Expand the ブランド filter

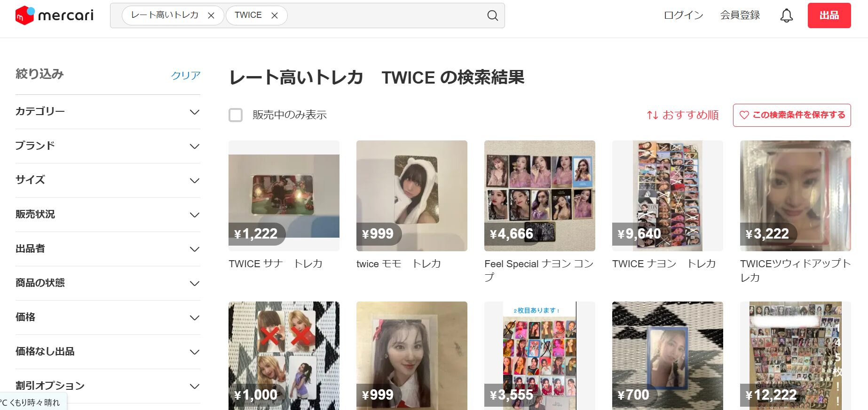[108, 146]
